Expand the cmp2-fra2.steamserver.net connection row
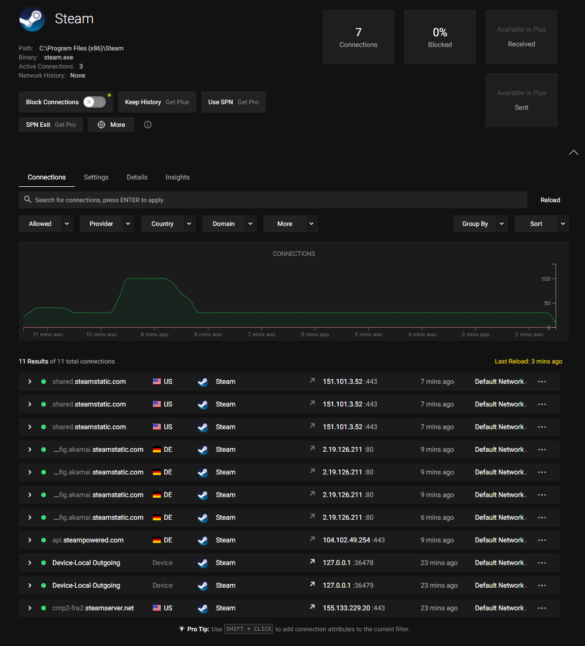This screenshot has height=646, width=585. 30,608
